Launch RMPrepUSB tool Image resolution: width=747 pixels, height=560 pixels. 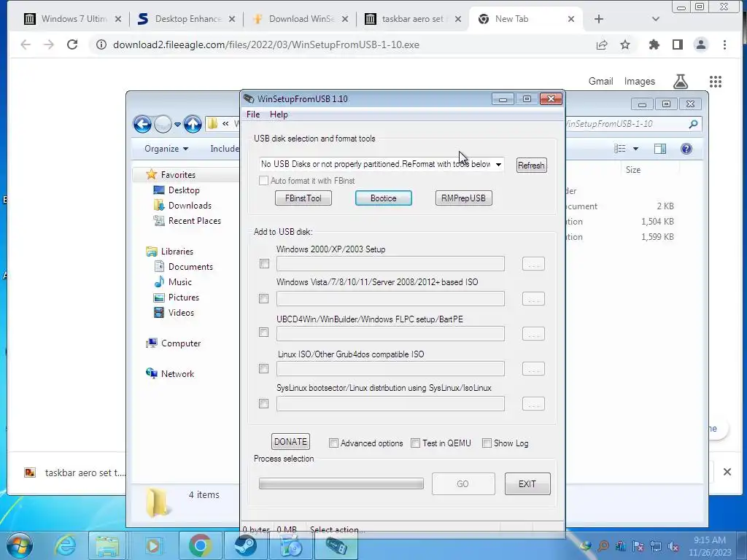[x=463, y=198]
